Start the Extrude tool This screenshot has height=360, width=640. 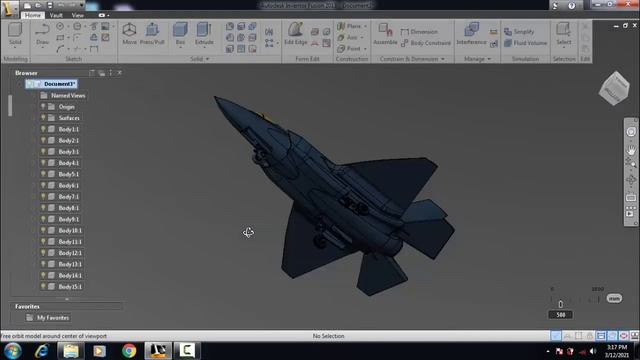coord(204,32)
